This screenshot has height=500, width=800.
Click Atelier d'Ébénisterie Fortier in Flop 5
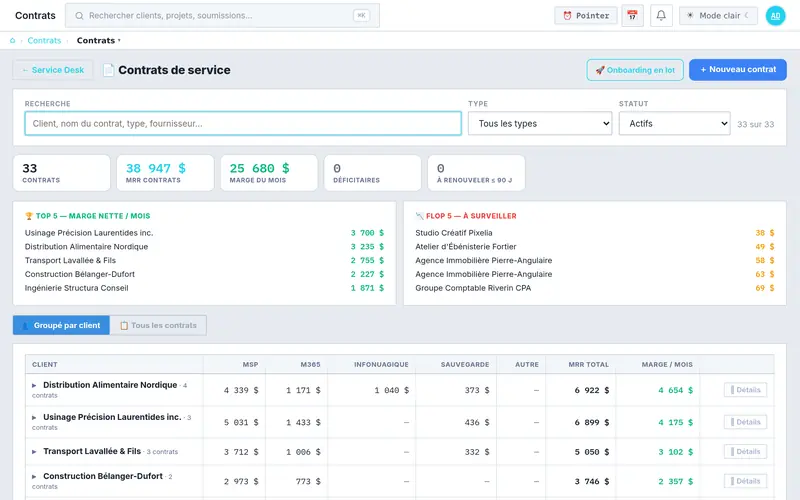click(x=466, y=246)
